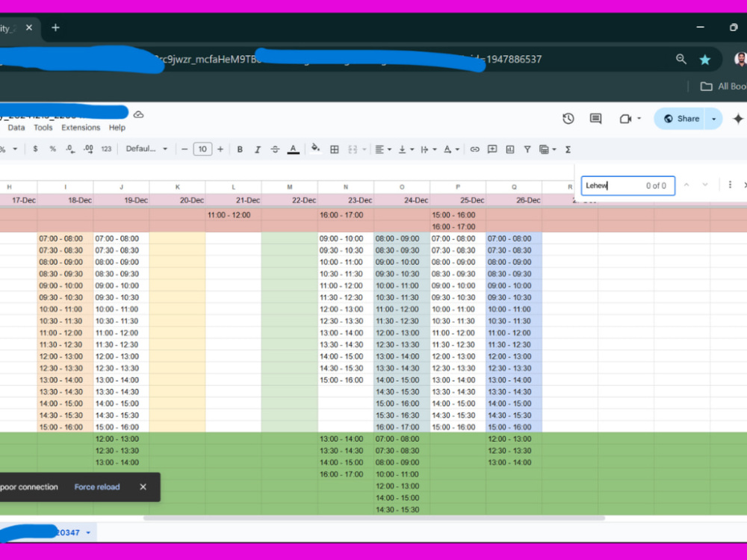Insert a link
This screenshot has height=560, width=747.
coord(474,149)
